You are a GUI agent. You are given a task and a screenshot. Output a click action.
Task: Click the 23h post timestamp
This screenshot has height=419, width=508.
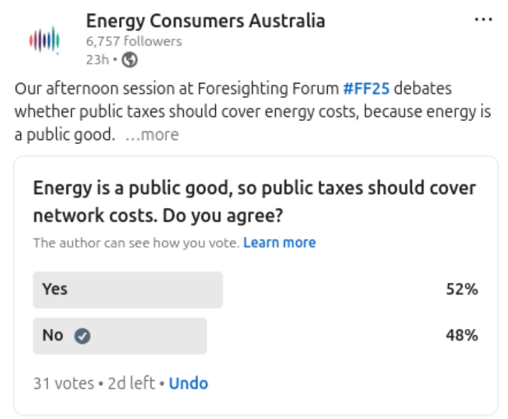point(97,60)
